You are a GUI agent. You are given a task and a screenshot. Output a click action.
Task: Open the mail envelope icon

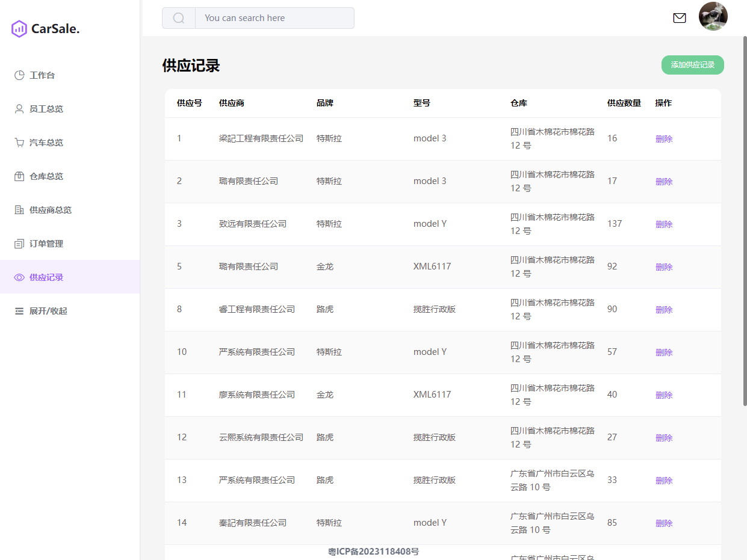point(680,18)
